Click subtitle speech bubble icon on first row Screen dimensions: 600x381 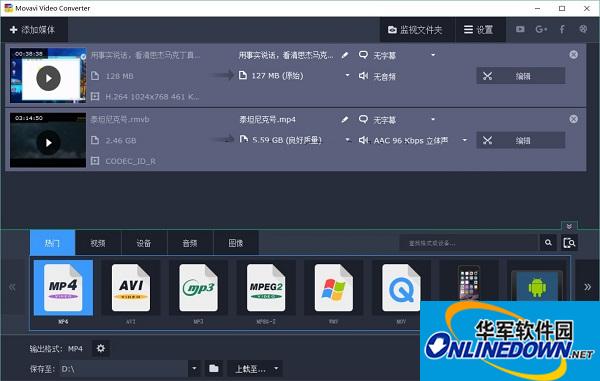[x=363, y=55]
